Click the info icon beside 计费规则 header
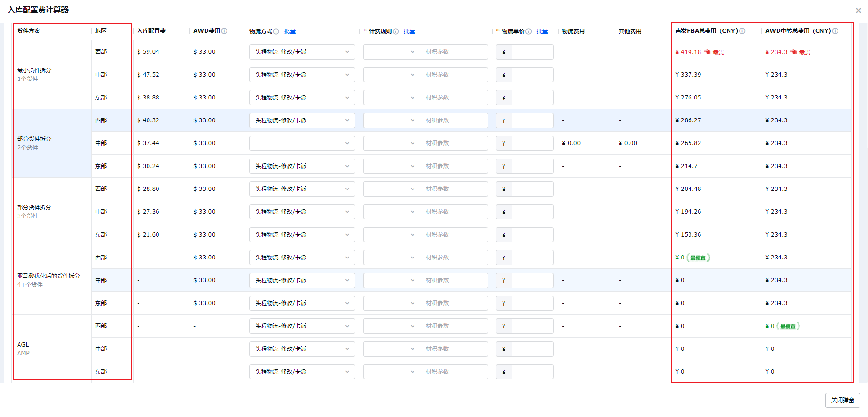 click(x=396, y=31)
